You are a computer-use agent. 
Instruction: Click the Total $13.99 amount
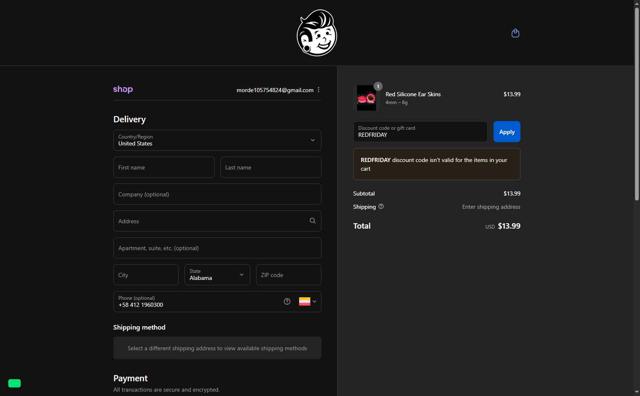pyautogui.click(x=509, y=226)
